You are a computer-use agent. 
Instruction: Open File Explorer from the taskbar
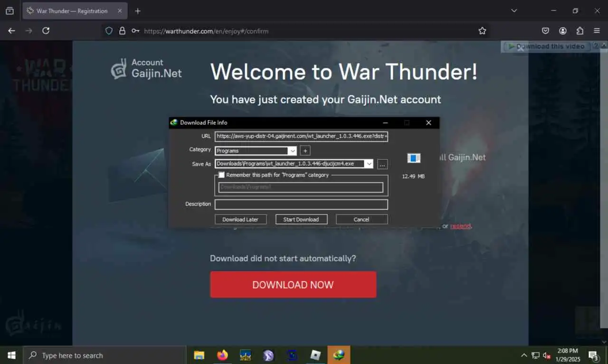click(x=199, y=355)
